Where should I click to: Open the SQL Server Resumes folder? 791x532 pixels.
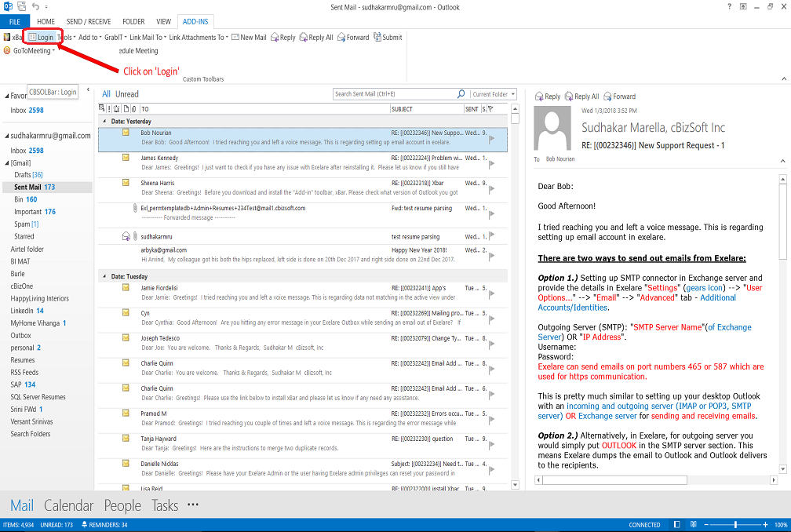38,397
